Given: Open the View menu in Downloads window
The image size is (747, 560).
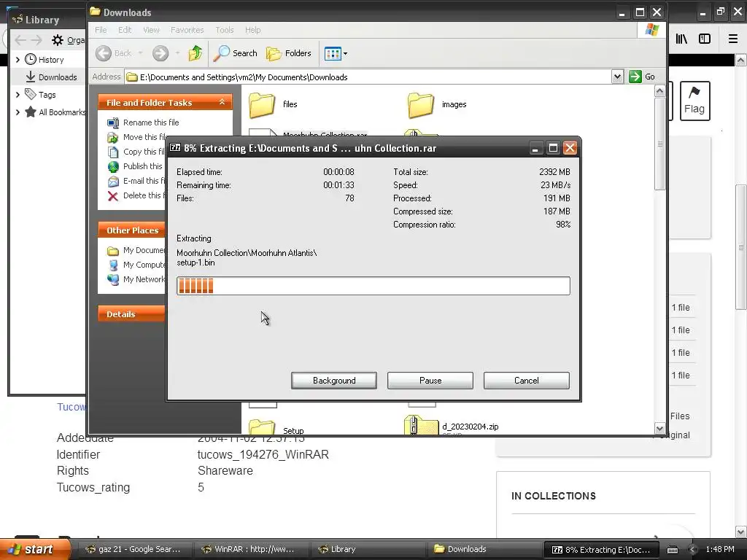Looking at the screenshot, I should coord(151,30).
